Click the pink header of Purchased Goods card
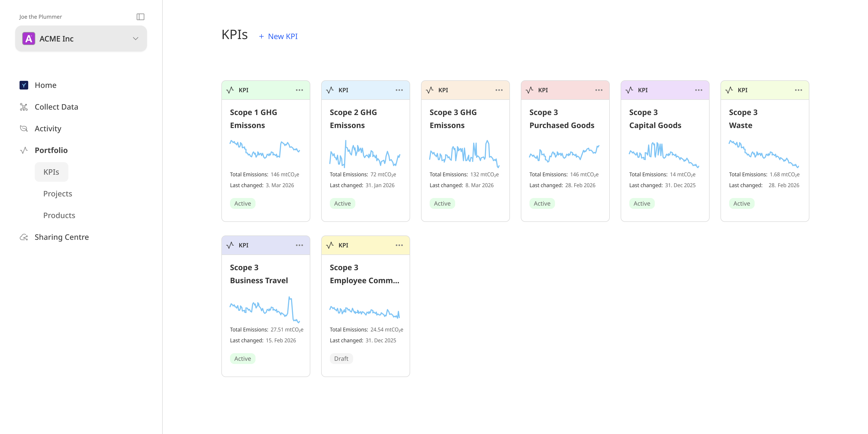Screen dimensions: 868x434 [x=569, y=90]
